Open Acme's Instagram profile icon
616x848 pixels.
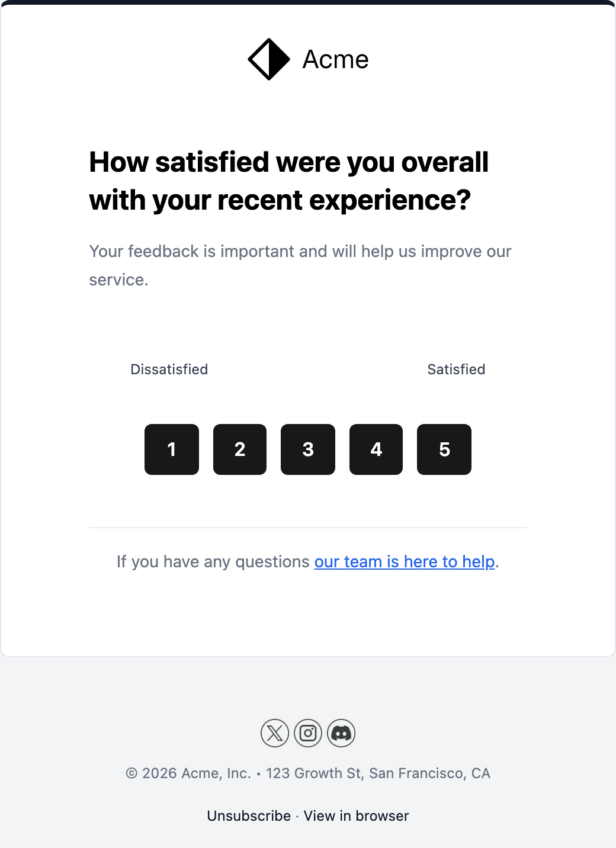tap(308, 733)
